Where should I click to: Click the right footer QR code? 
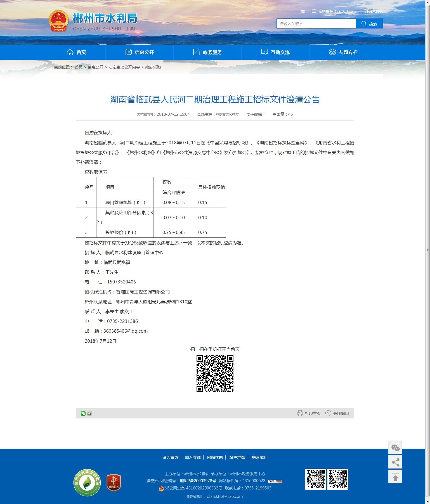[x=338, y=479]
